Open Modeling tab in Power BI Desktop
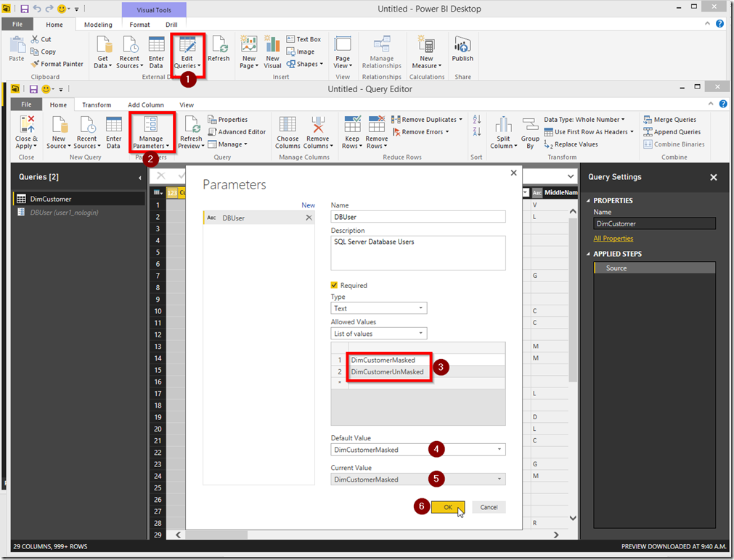 point(98,25)
